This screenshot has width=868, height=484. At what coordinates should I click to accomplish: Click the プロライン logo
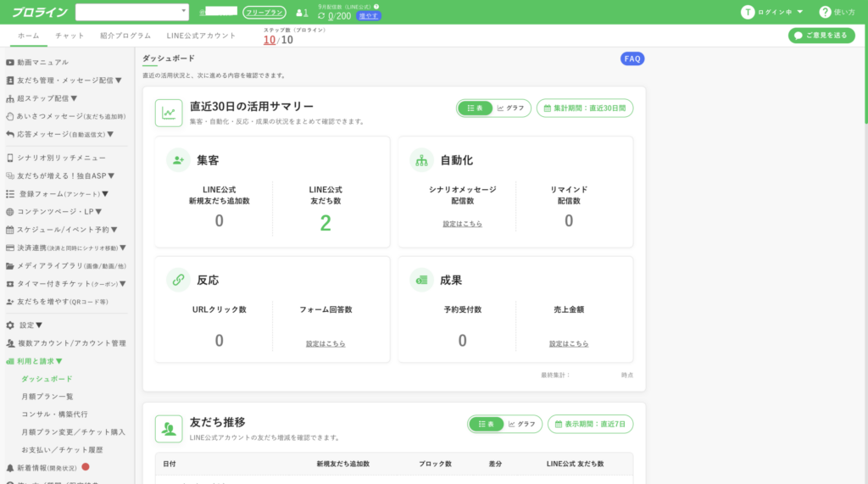(x=40, y=12)
